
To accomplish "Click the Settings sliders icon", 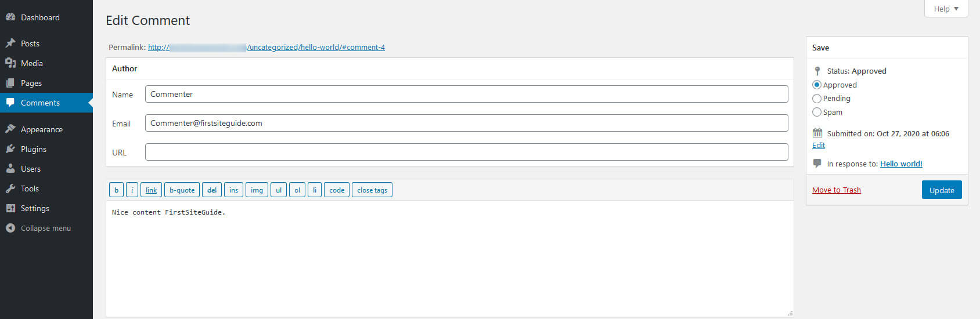I will coord(10,208).
